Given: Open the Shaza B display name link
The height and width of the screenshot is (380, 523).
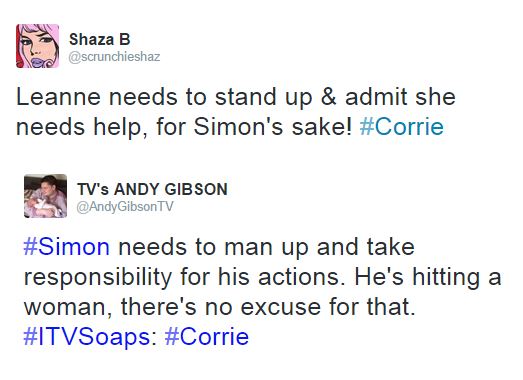Looking at the screenshot, I should 99,40.
